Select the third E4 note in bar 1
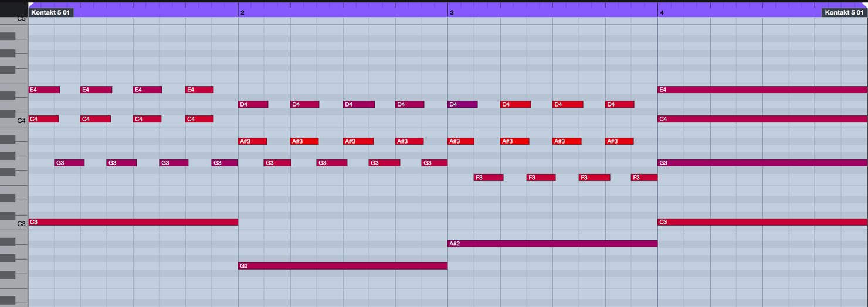This screenshot has height=307, width=868. point(148,90)
